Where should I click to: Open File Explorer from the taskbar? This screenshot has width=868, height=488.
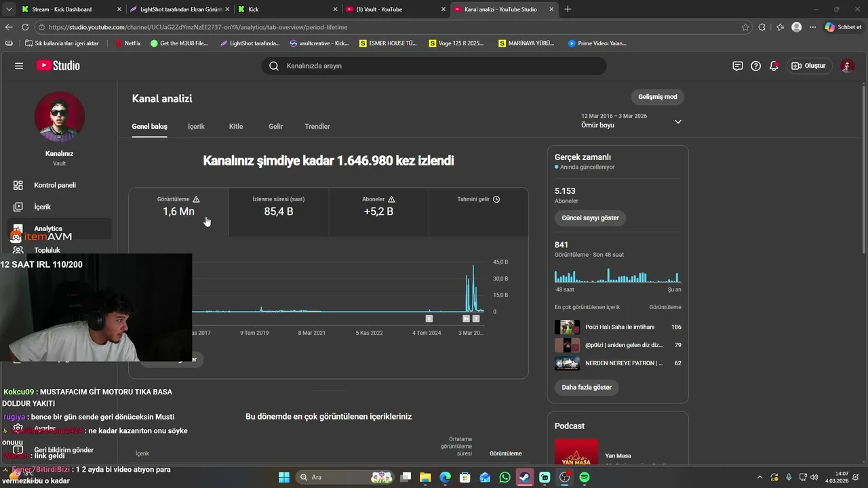pos(425,477)
